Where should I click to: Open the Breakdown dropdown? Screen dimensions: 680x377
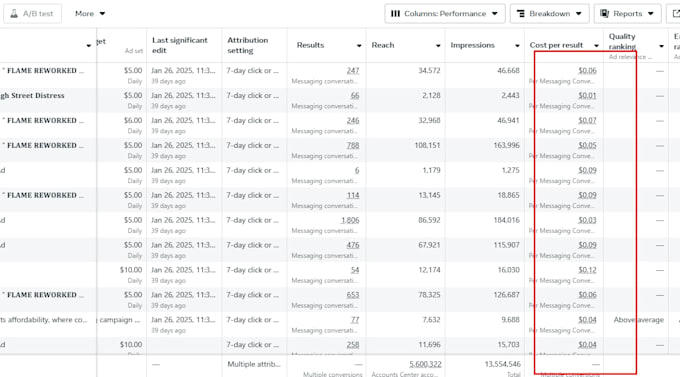pos(549,13)
